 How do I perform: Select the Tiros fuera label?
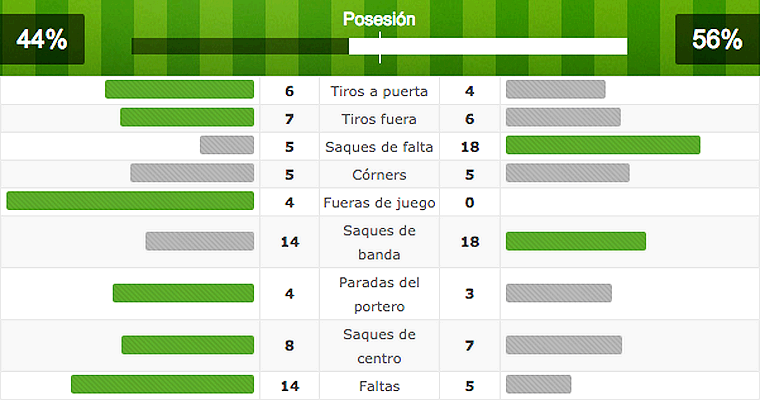tap(379, 118)
